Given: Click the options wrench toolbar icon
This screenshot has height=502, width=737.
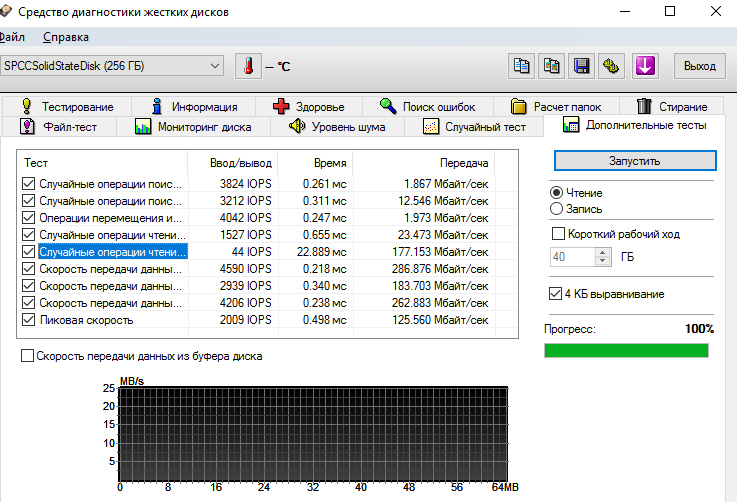Looking at the screenshot, I should click(x=611, y=66).
